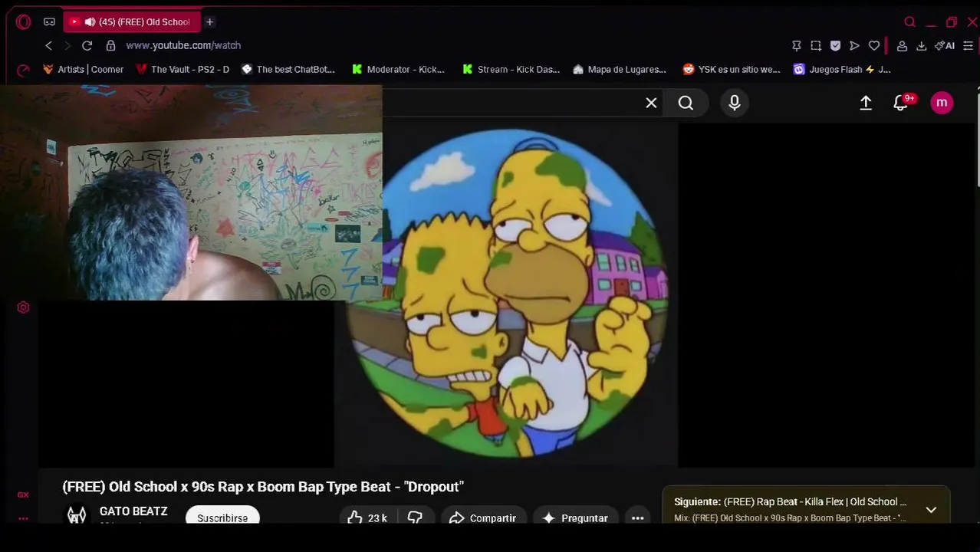980x552 pixels.
Task: Open the 'Juegos Flash' bookmark
Action: (842, 70)
